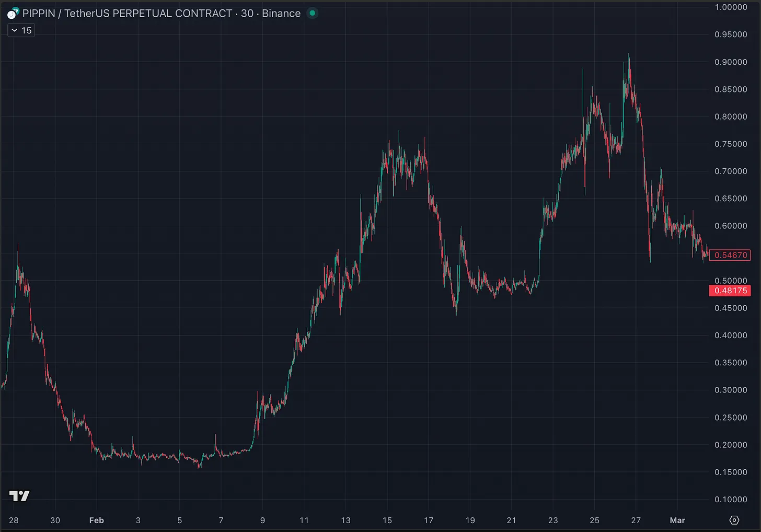Click date 15 on the time axis

click(387, 521)
